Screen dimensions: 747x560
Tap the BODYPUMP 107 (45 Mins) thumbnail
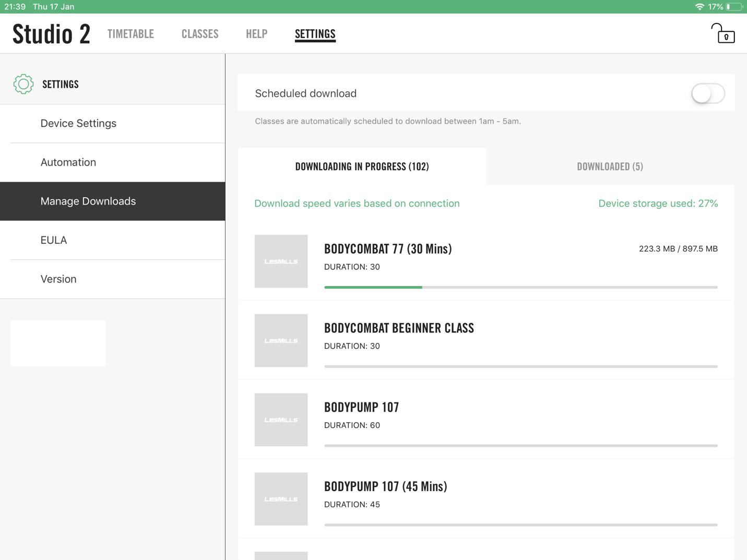click(x=281, y=499)
